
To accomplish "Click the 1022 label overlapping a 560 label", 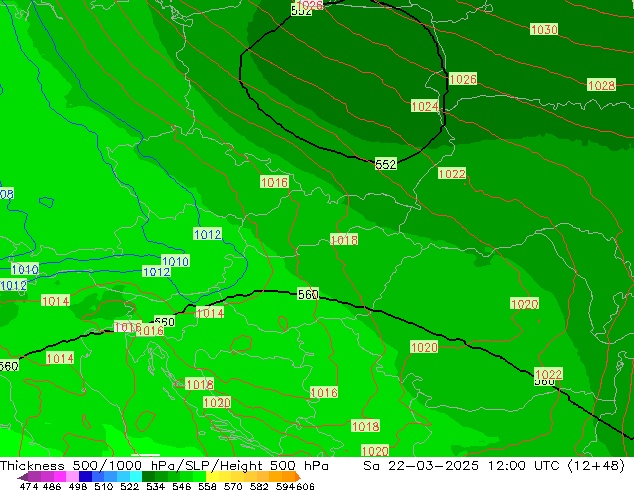I will pos(548,374).
